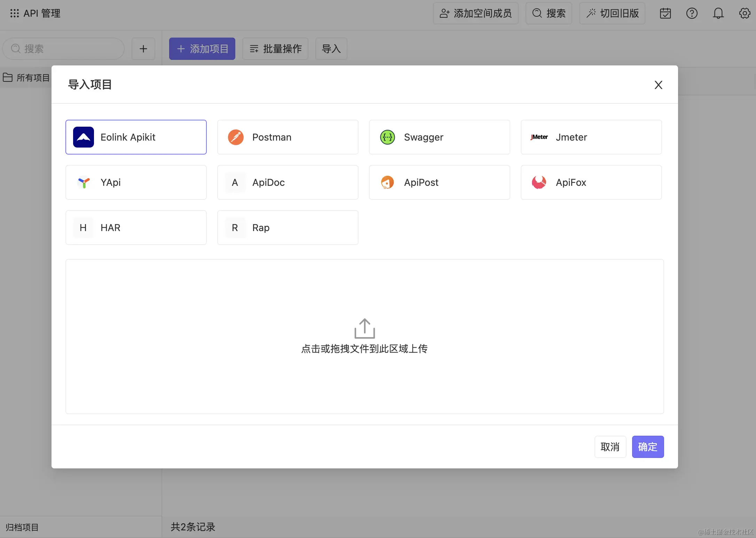Image resolution: width=756 pixels, height=538 pixels.
Task: Choose Postman as import source
Action: 288,137
